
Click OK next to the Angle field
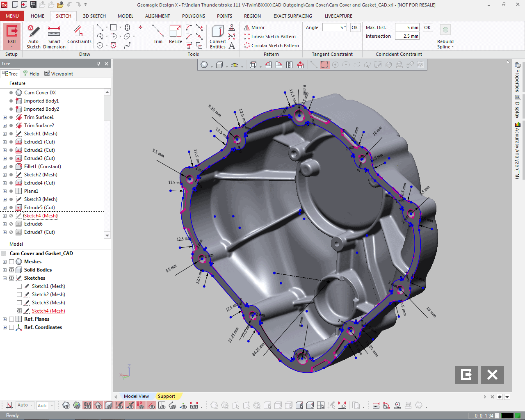tap(355, 27)
